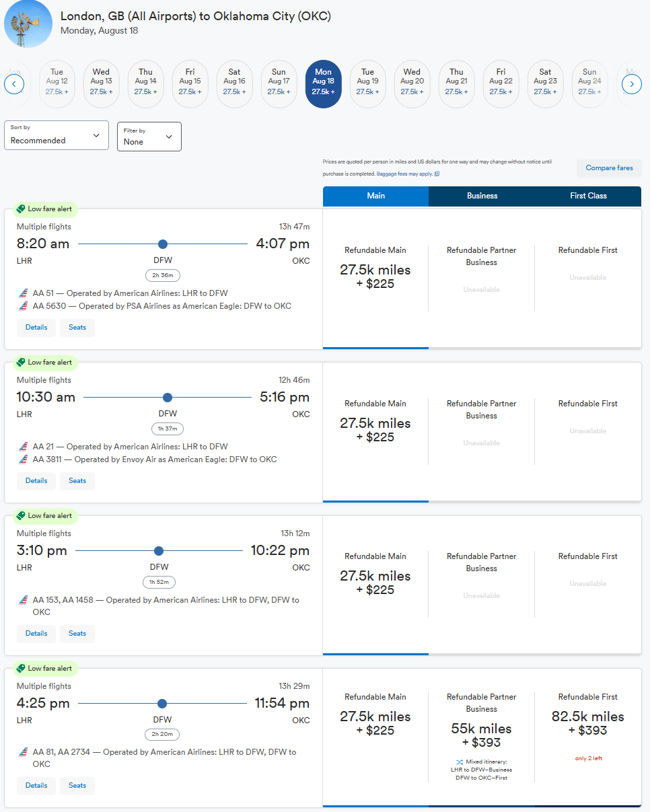Click the Monday, August 18 subtitle
This screenshot has width=650, height=812.
98,31
